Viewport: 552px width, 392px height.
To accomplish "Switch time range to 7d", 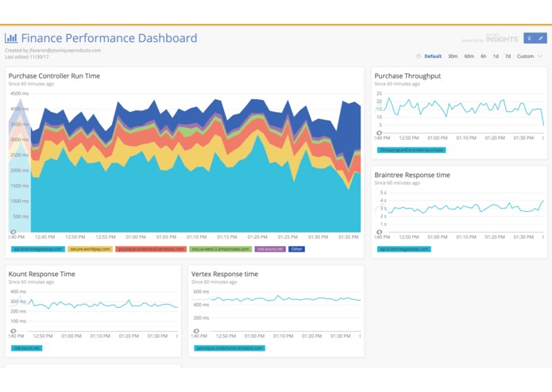I will pos(508,56).
